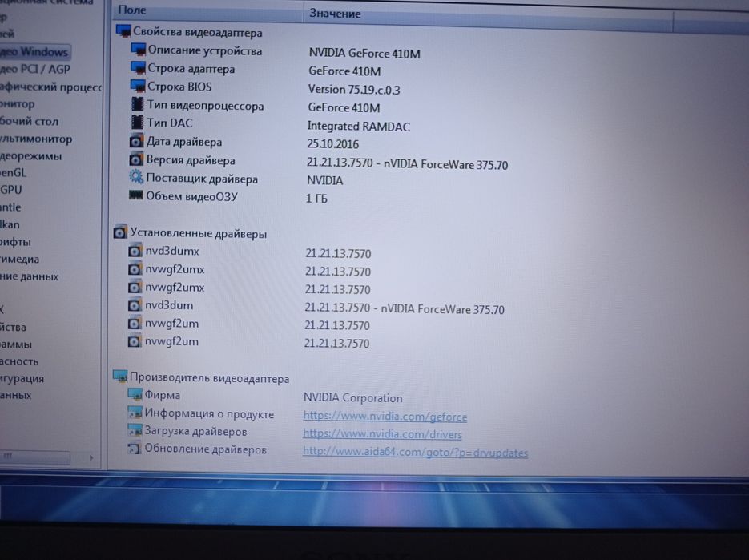749x560 pixels.
Task: Click the gear icon by Поставщик драйвера
Action: (136, 178)
